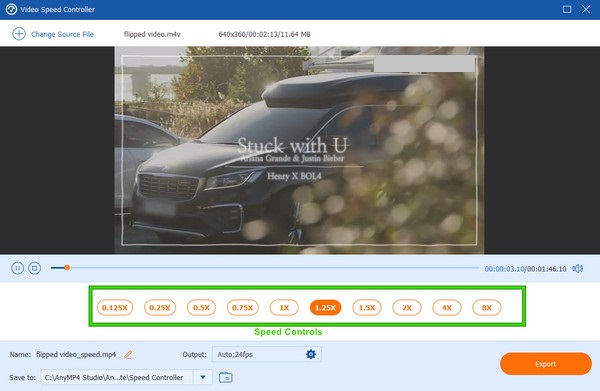
Task: Click the Auto;24fps output field
Action: click(x=267, y=354)
